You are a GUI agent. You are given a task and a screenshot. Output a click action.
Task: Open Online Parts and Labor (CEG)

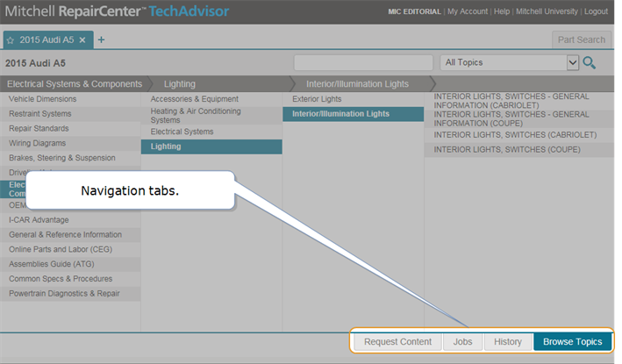pos(70,249)
